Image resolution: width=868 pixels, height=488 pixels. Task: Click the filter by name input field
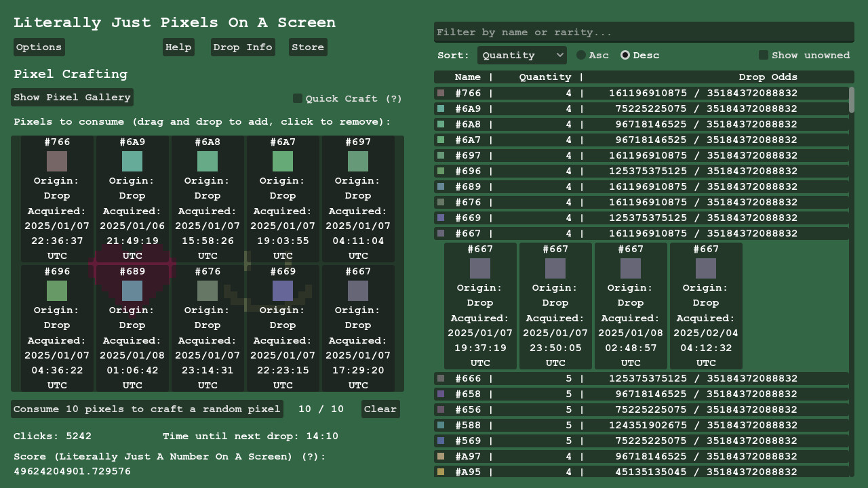[642, 32]
